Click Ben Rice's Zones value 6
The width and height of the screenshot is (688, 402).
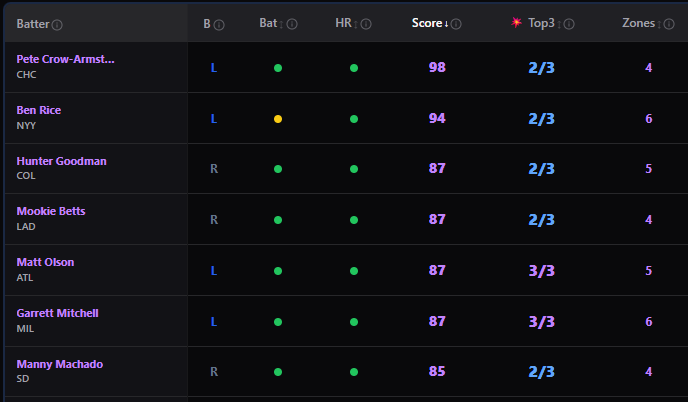[649, 118]
